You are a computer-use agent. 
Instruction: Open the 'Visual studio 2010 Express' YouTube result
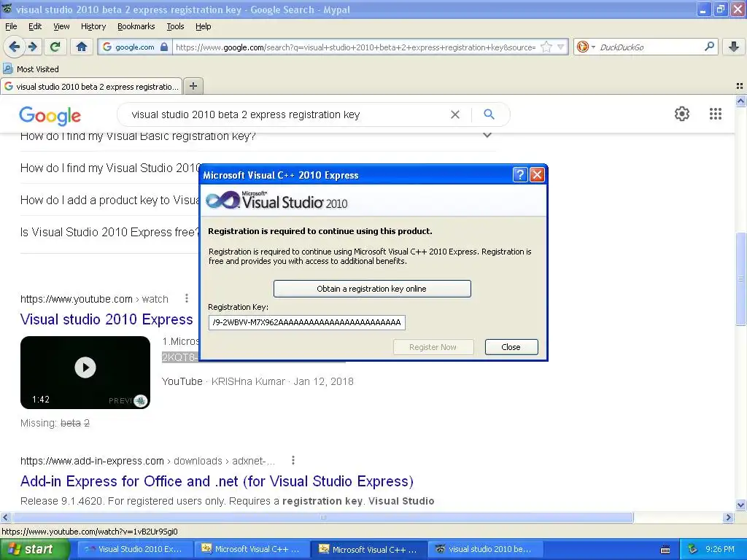click(x=107, y=319)
